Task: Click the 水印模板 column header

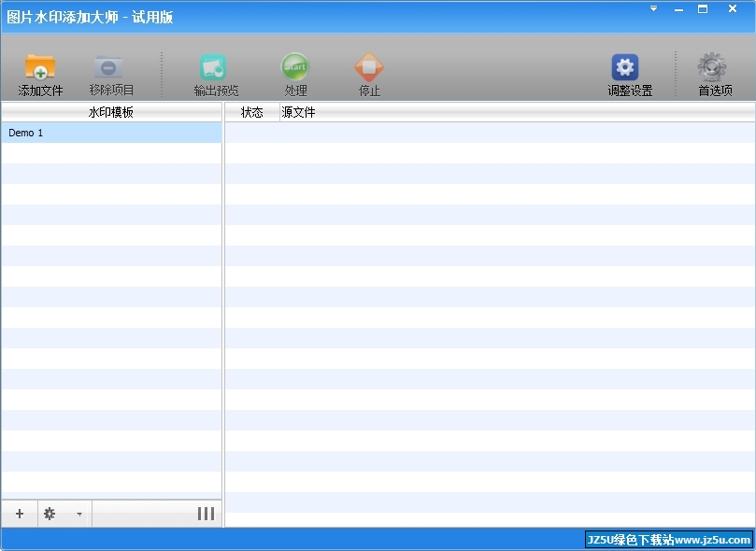Action: click(111, 112)
